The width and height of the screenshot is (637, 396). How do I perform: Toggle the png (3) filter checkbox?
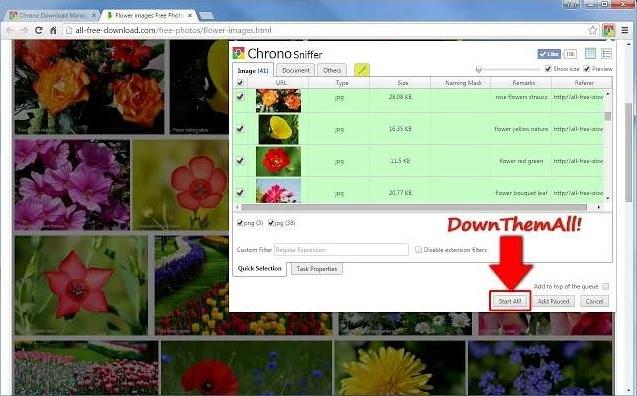click(240, 223)
